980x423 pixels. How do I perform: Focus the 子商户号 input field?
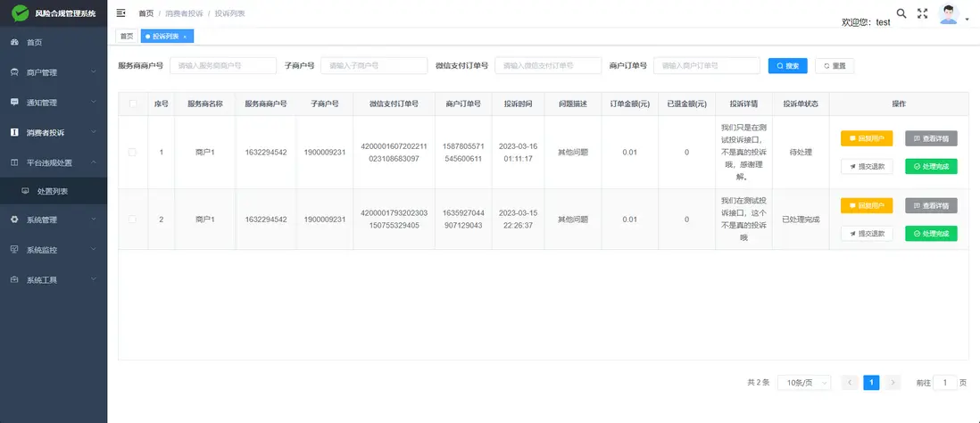coord(374,66)
